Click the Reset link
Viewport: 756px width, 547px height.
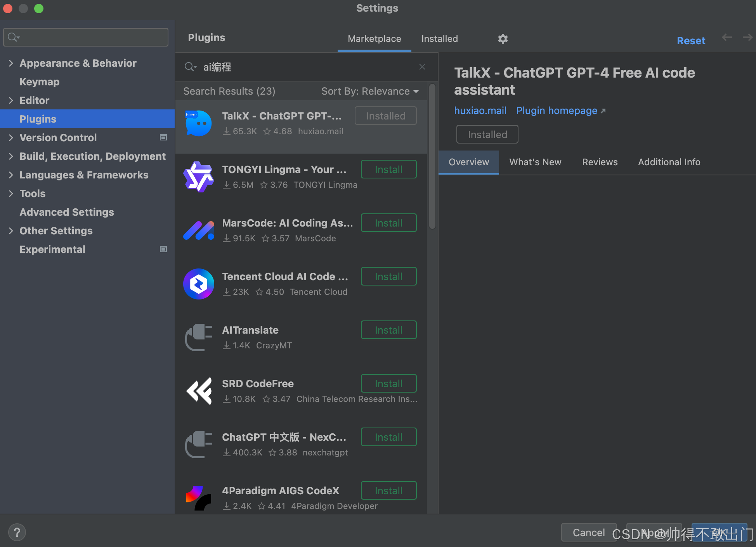691,41
